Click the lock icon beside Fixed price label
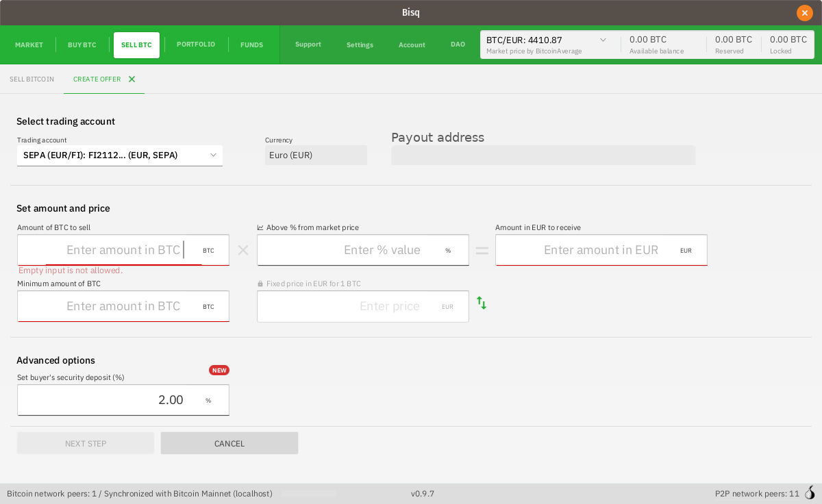The height and width of the screenshot is (504, 822). click(260, 283)
